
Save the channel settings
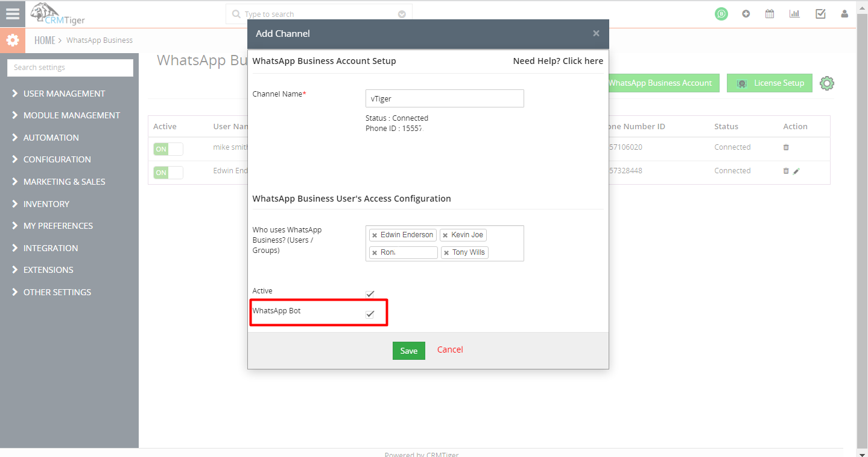409,351
